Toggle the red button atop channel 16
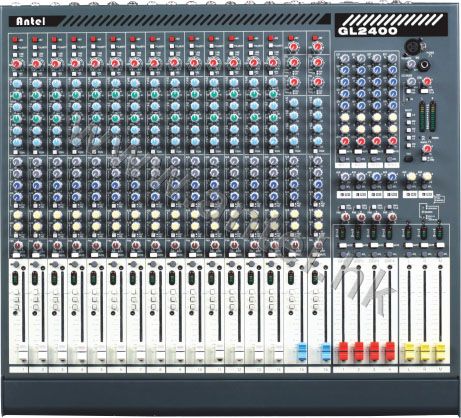This screenshot has height=418, width=461. click(x=314, y=38)
